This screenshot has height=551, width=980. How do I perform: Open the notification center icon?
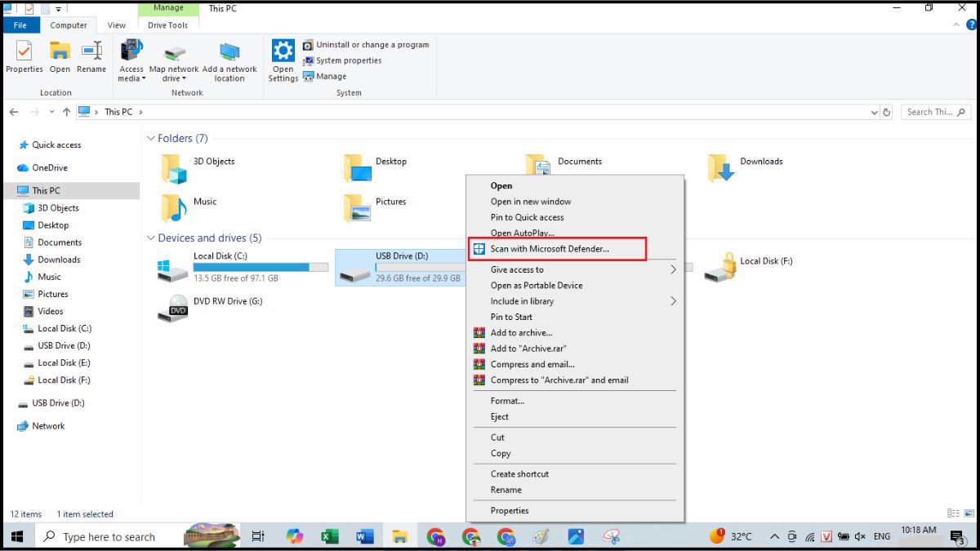[959, 536]
